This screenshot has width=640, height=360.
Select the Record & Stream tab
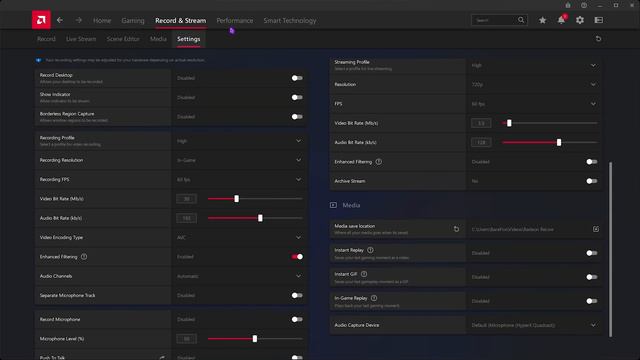coord(180,20)
